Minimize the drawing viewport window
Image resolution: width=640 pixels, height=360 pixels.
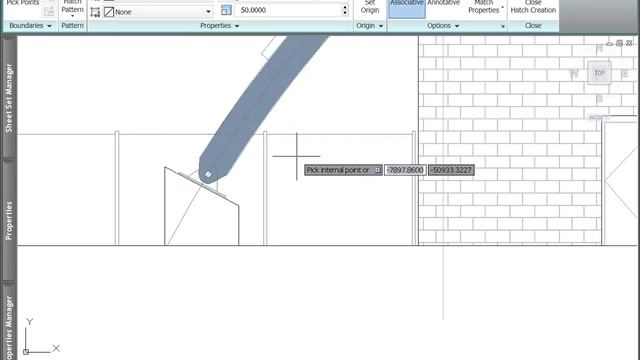[609, 43]
